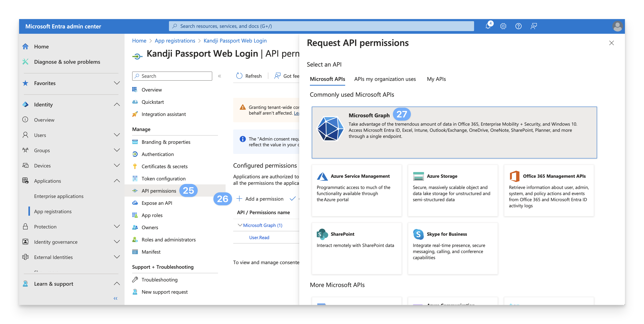Screen dimensions: 644x324
Task: Expand the Favorites section
Action: (117, 83)
